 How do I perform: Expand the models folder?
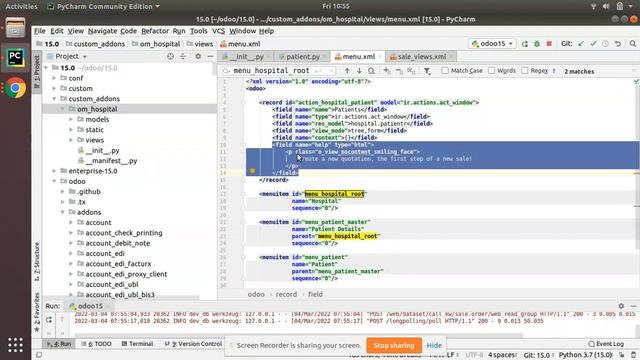click(71, 119)
